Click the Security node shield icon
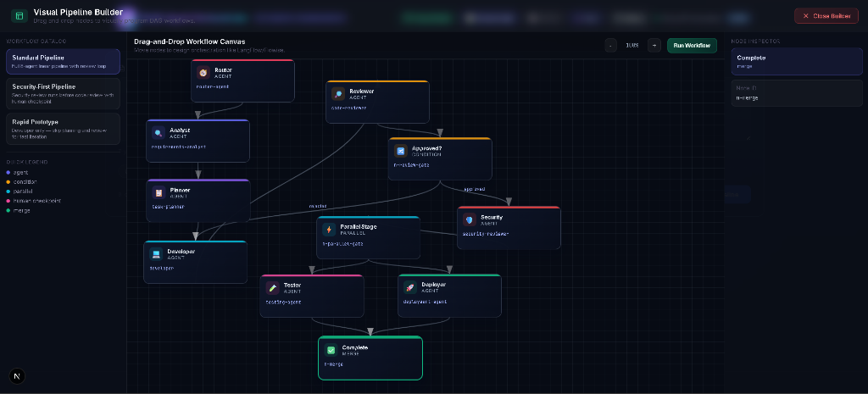This screenshot has width=868, height=394. pos(470,219)
